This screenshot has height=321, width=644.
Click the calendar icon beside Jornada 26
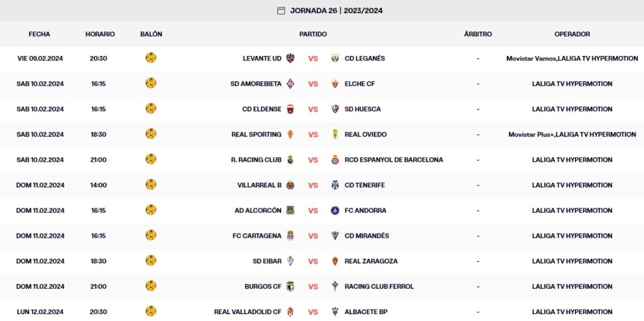pos(281,11)
